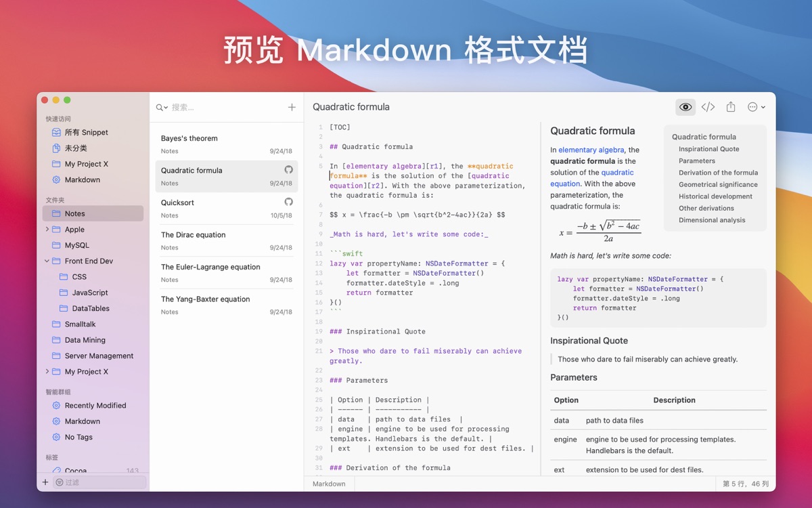812x508 pixels.
Task: Follow the elementary algebra link in the preview
Action: (x=592, y=150)
